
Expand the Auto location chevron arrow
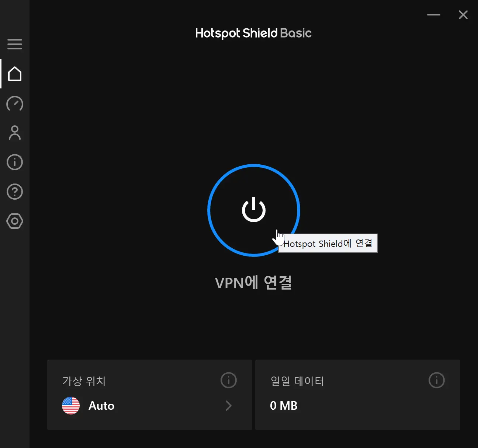coord(229,406)
